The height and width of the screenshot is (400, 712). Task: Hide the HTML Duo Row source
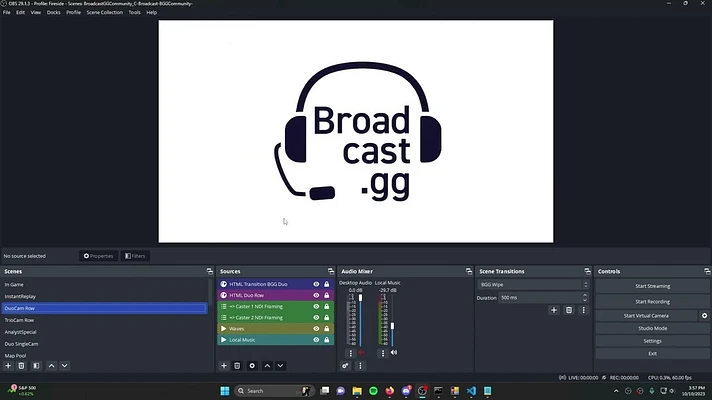316,295
